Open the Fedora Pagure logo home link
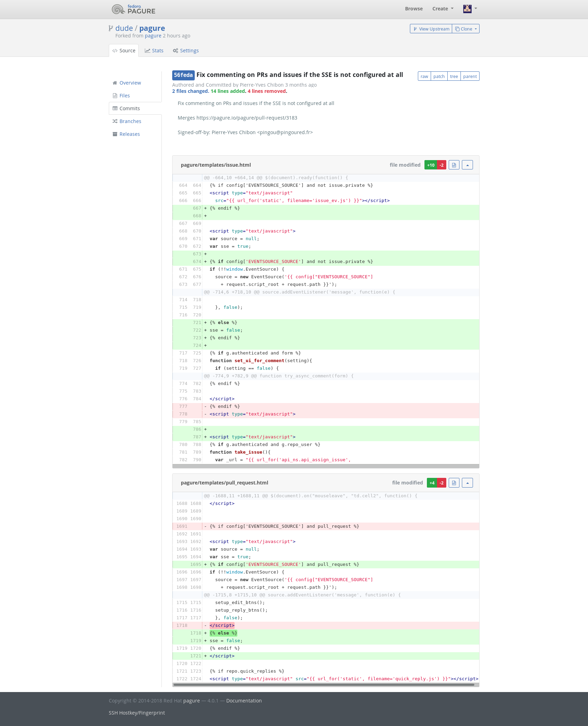Screen dimensions: 588x726 pos(133,9)
